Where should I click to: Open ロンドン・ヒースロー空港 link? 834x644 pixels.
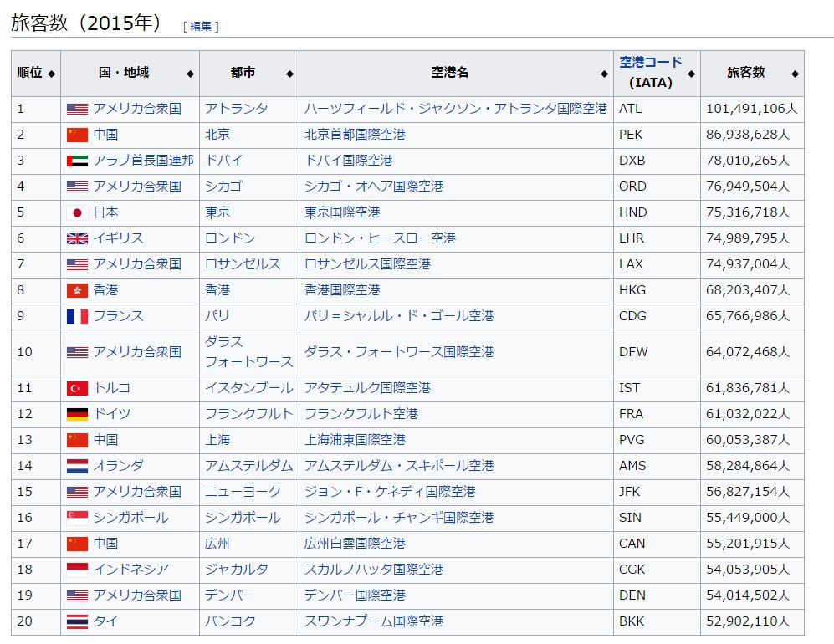[380, 238]
